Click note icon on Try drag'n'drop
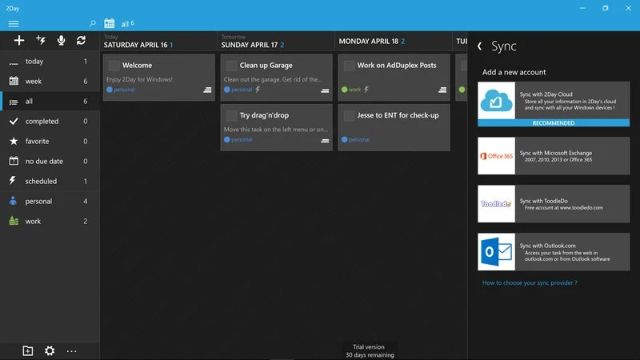Screen dimensions: 640x360 click(x=325, y=140)
